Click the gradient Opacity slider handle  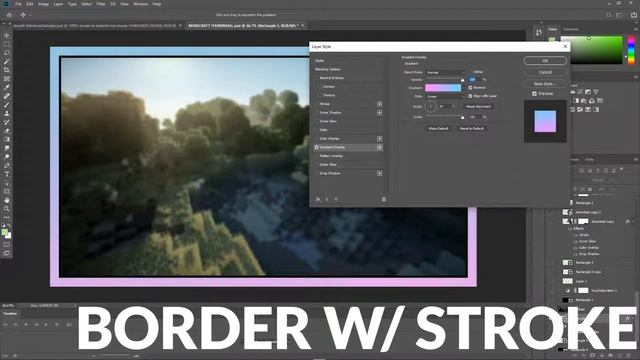pos(462,80)
